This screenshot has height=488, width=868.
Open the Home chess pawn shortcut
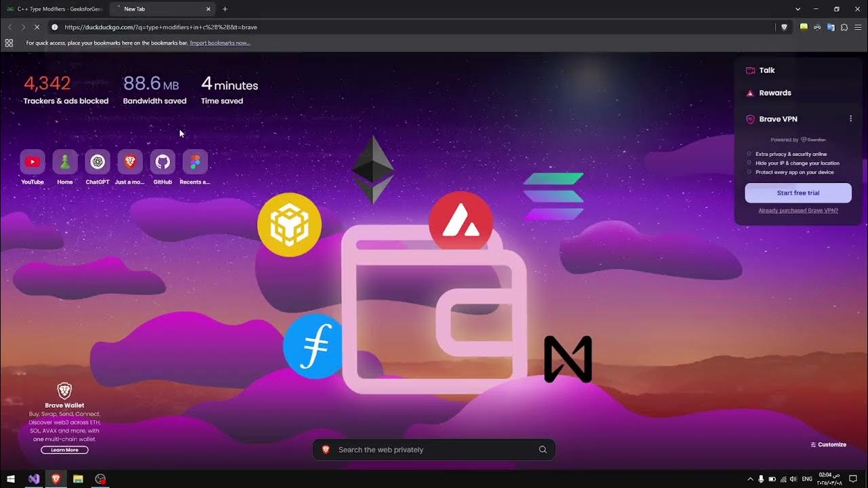[65, 162]
